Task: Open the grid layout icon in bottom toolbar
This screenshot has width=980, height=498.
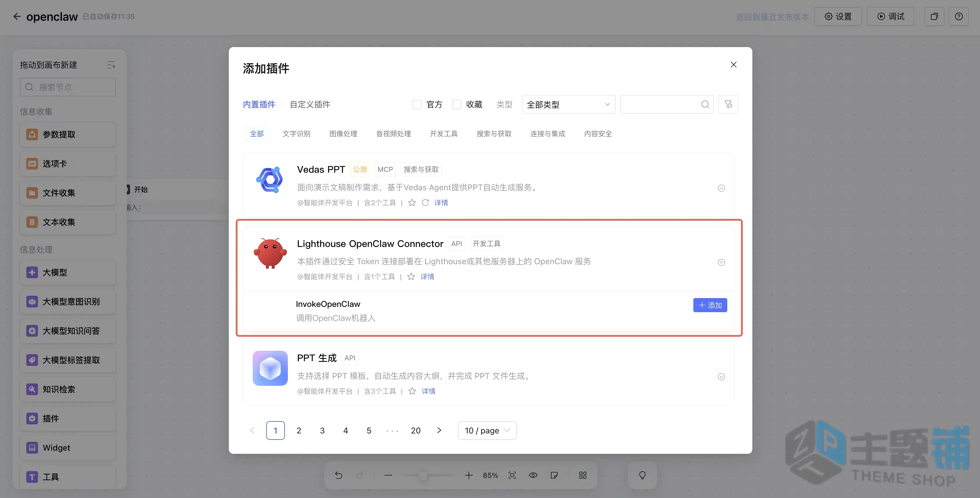Action: (583, 475)
